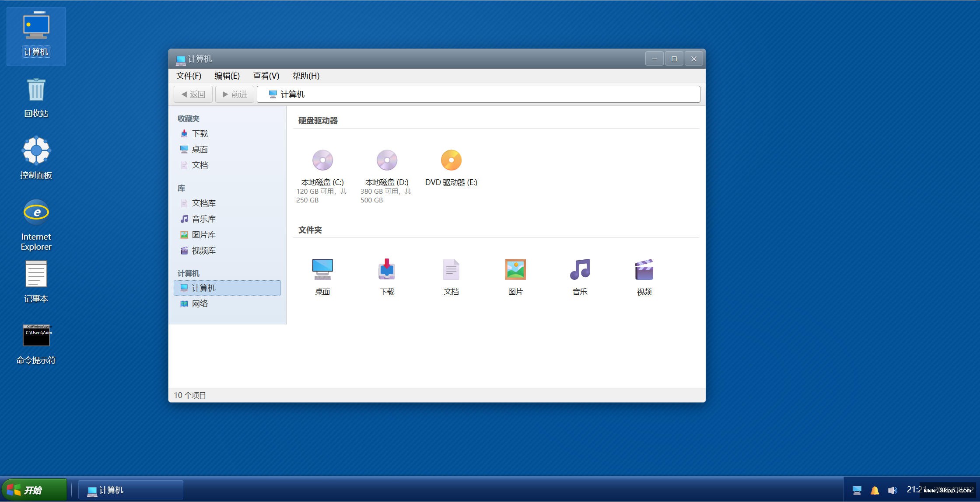The image size is (980, 502).
Task: Click the network tray icon in the taskbar
Action: point(857,490)
